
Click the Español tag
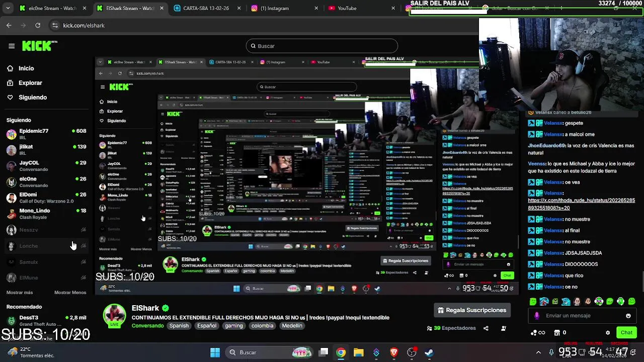point(207,326)
